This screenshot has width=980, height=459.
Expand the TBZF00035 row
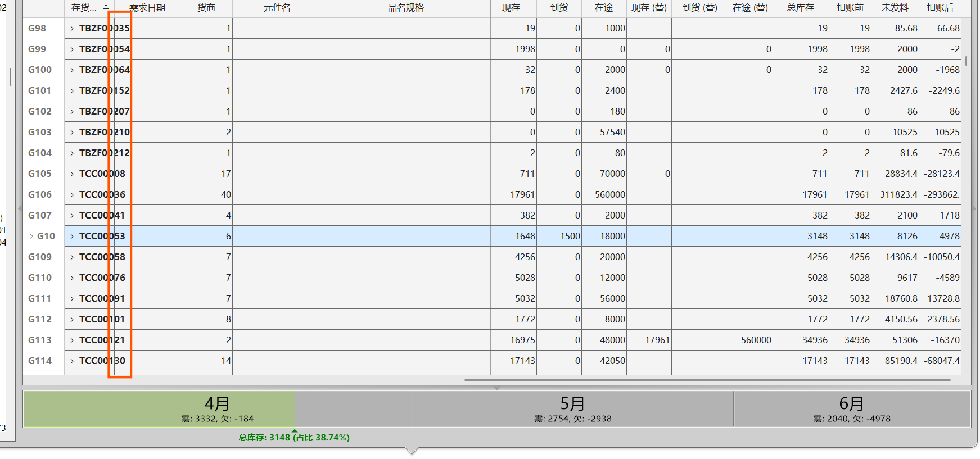[x=72, y=28]
